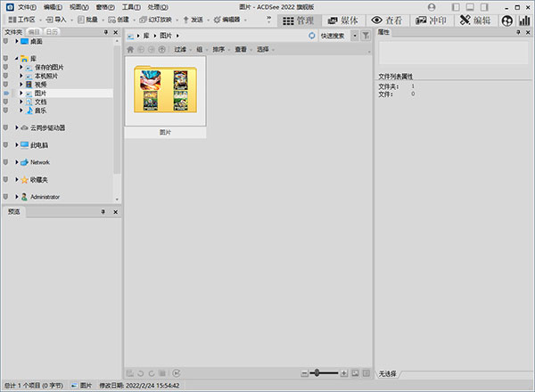The width and height of the screenshot is (535, 392).
Task: Select Administrator in the folder tree
Action: 45,197
